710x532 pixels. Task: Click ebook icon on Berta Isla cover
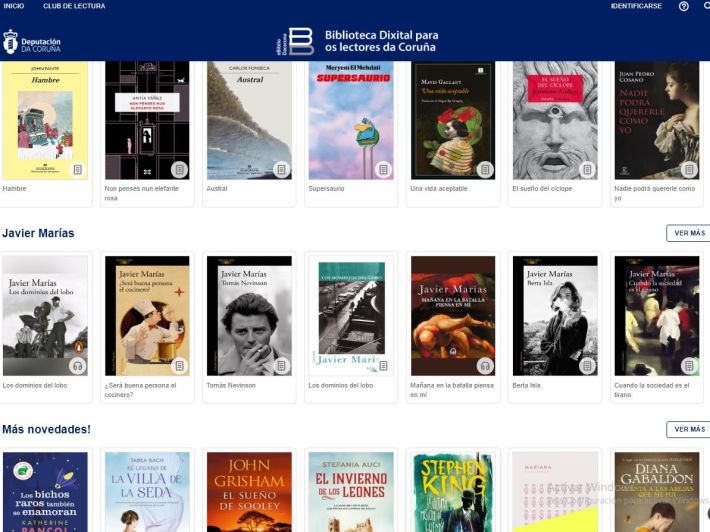coord(587,366)
